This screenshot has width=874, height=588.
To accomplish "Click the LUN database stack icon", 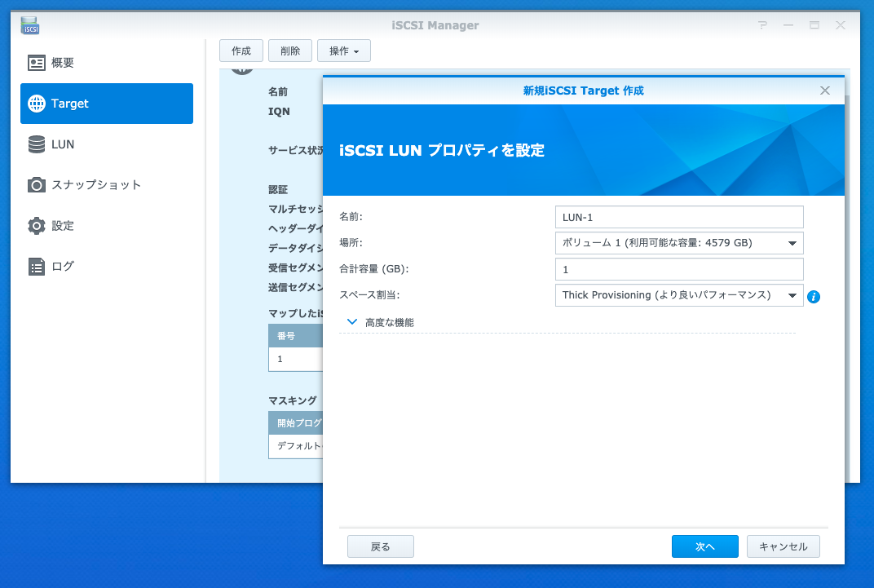I will pyautogui.click(x=37, y=144).
